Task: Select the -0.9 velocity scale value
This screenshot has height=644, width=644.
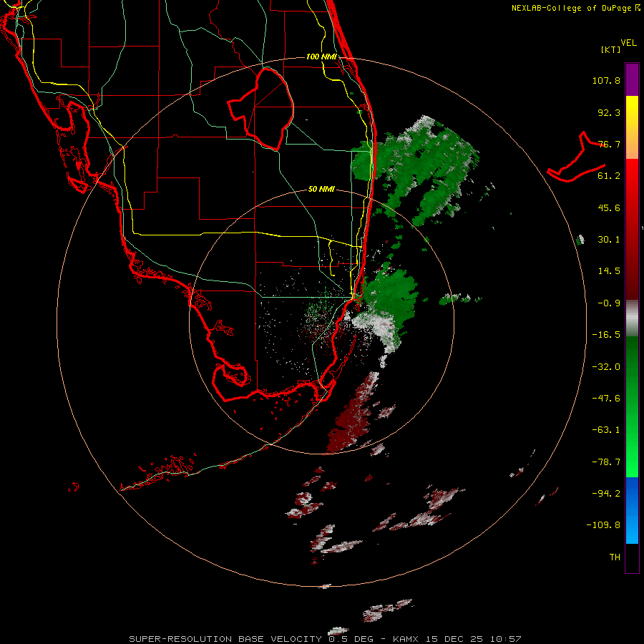Action: (x=609, y=303)
